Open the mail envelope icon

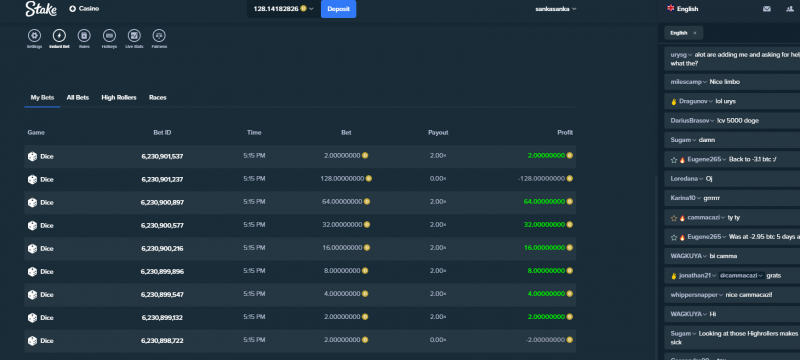(x=767, y=9)
